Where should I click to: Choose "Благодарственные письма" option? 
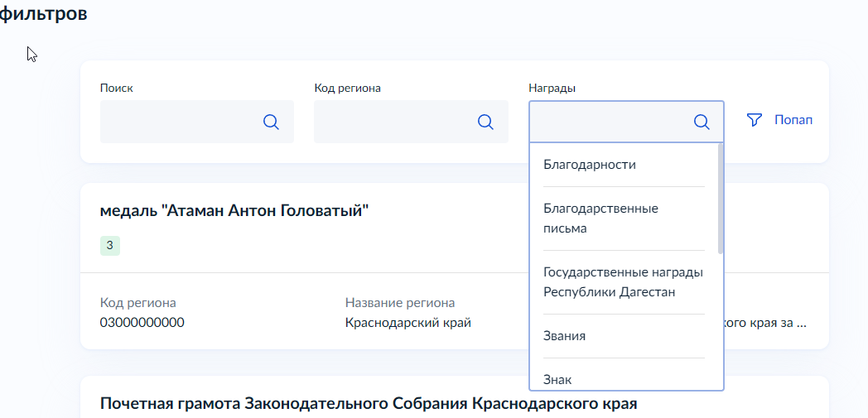pos(600,219)
